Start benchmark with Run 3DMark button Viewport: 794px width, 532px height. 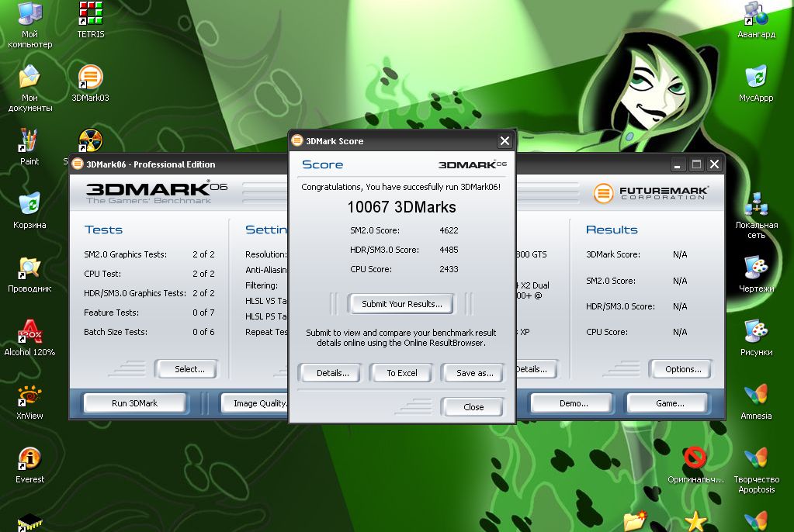coord(135,403)
